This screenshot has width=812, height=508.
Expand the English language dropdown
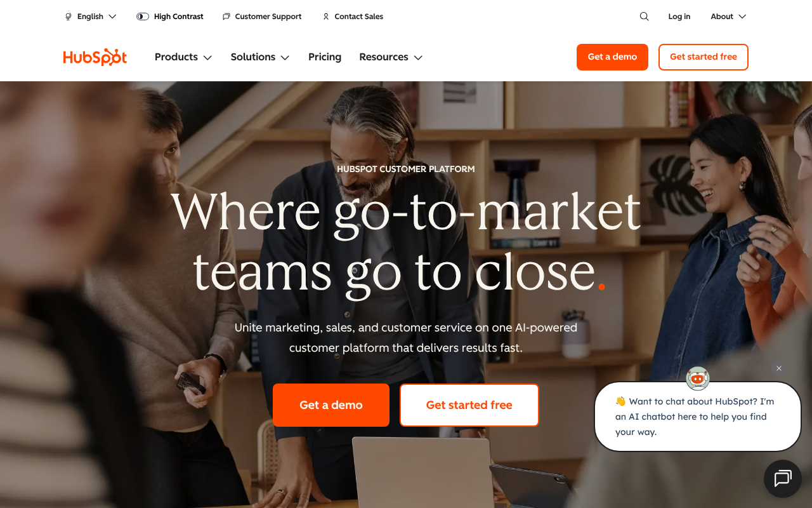point(91,17)
